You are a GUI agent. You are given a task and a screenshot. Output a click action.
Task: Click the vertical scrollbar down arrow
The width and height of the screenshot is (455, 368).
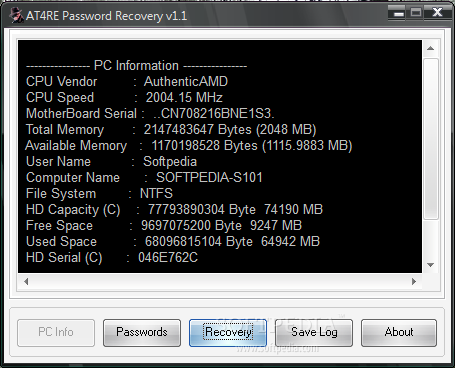431,265
